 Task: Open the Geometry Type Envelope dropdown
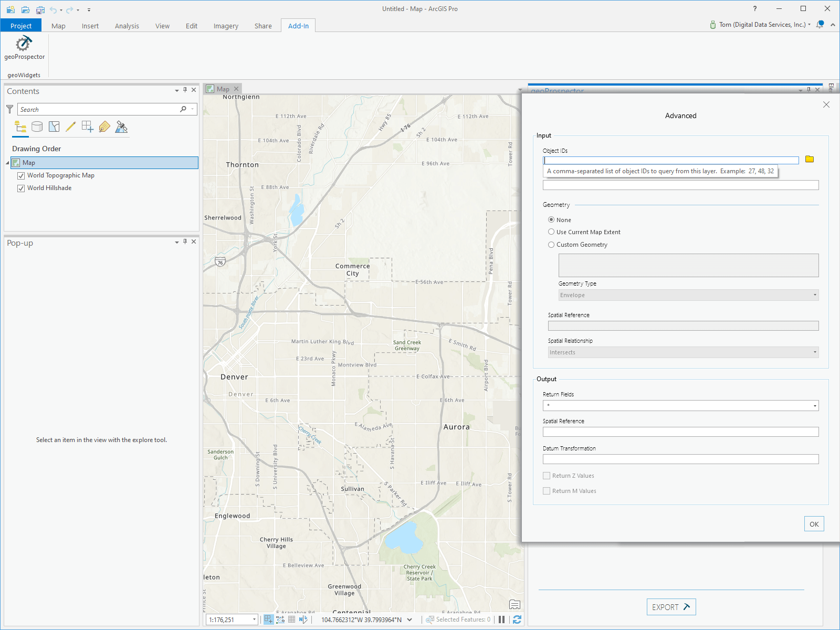pos(688,295)
